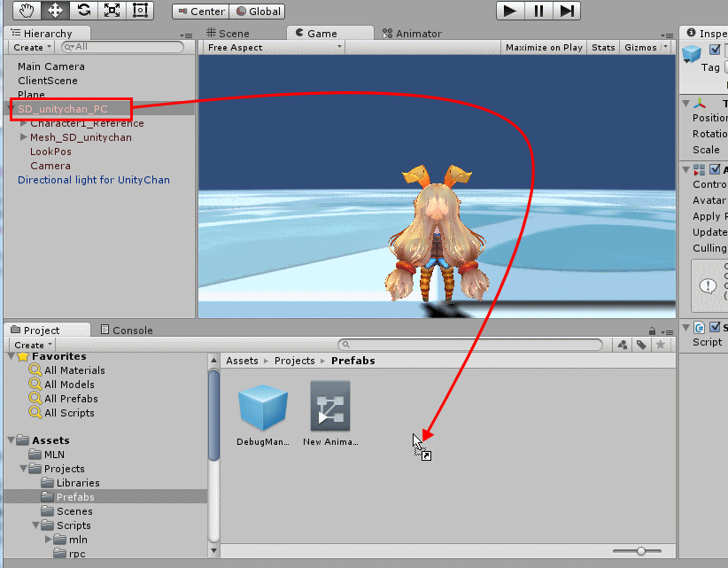Switch to the Animator tab
The image size is (728, 568).
click(413, 34)
